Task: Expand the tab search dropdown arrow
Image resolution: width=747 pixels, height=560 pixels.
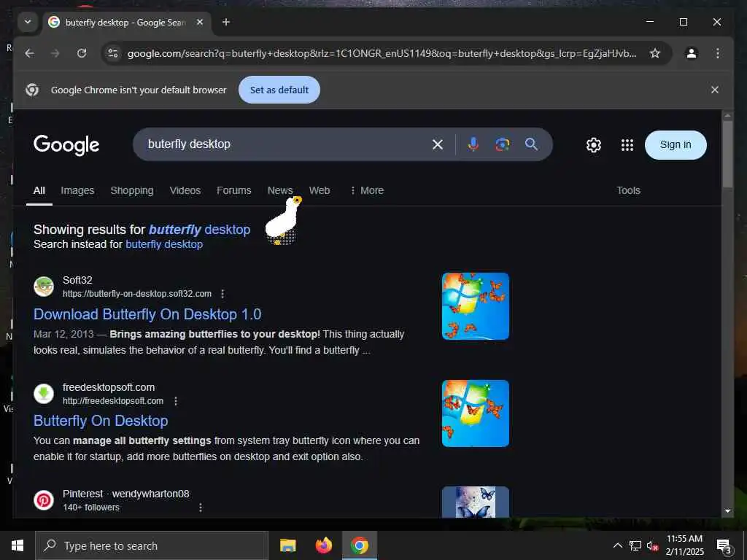Action: 28,22
